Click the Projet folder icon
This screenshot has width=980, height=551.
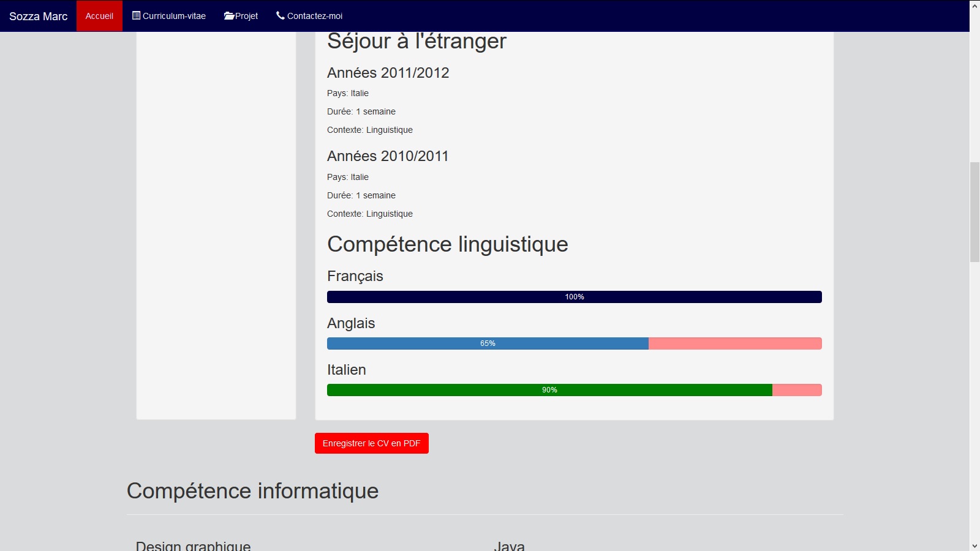pos(229,16)
